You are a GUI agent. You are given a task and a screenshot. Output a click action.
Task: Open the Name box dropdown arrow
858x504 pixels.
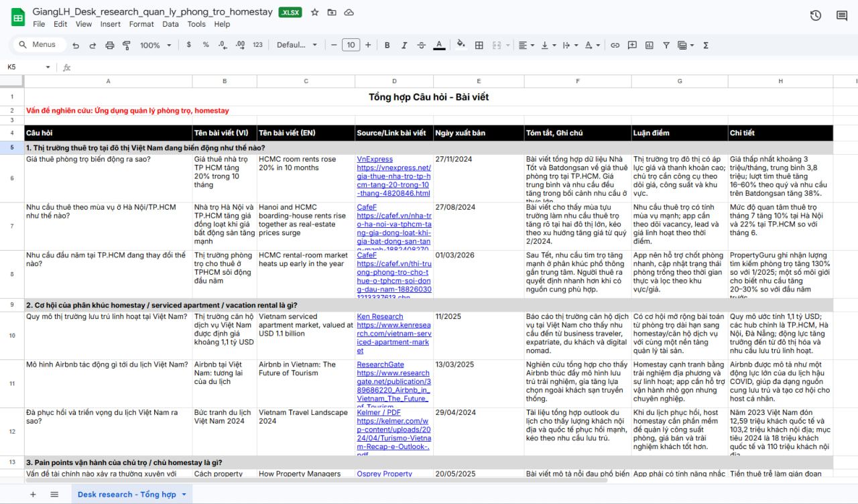click(x=48, y=67)
